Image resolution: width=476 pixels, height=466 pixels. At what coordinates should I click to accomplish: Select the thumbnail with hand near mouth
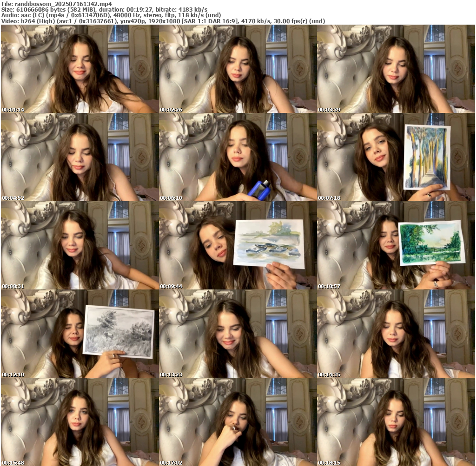pyautogui.click(x=238, y=422)
